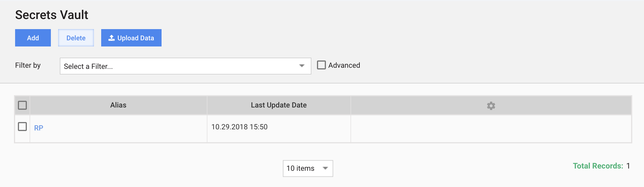Click the Total Records label
This screenshot has width=644, height=187.
(x=598, y=166)
